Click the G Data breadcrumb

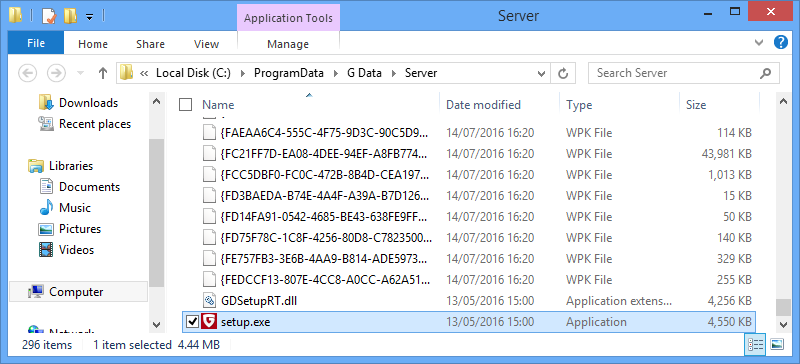click(364, 73)
